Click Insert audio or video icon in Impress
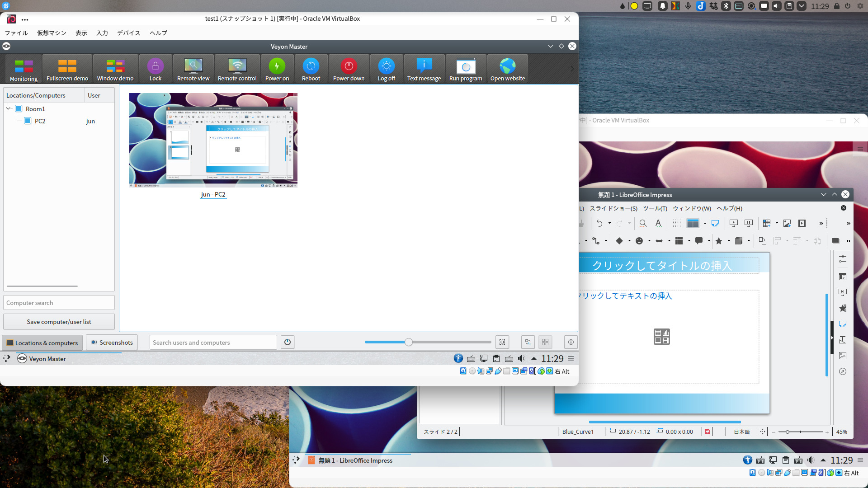The image size is (868, 488). (802, 223)
